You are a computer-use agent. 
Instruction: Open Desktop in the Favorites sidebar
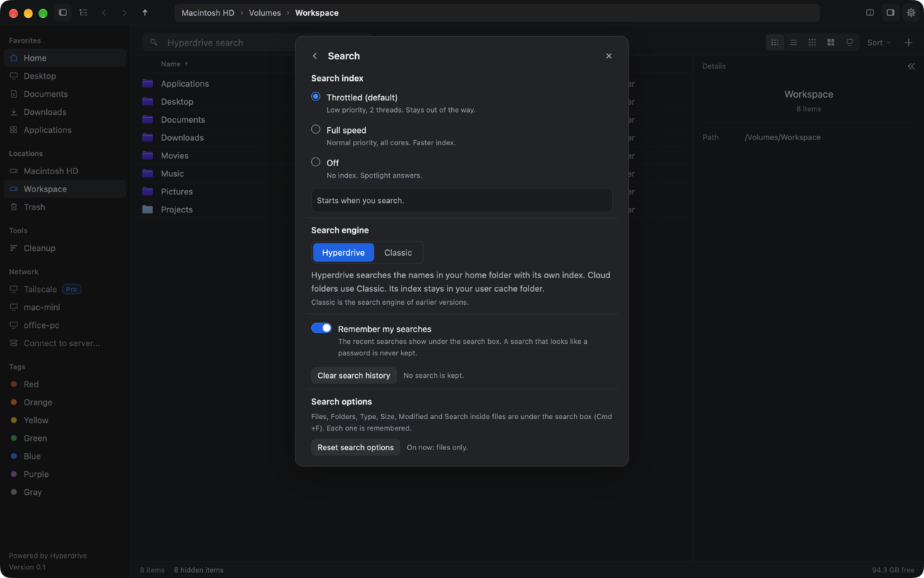coord(65,76)
